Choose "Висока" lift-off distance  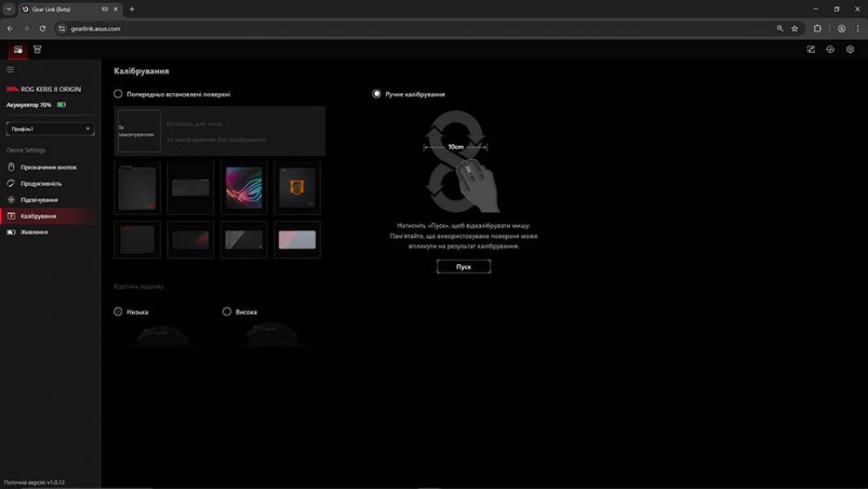(227, 312)
